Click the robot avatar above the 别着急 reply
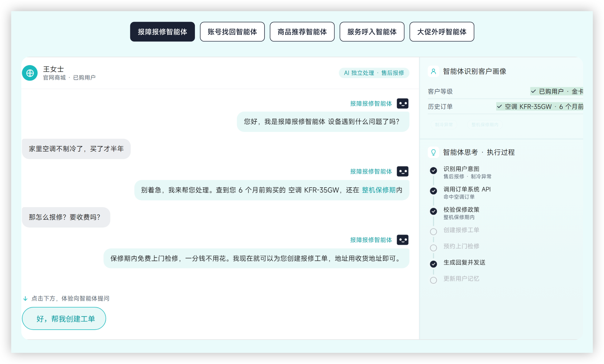This screenshot has width=604, height=364. tap(403, 171)
